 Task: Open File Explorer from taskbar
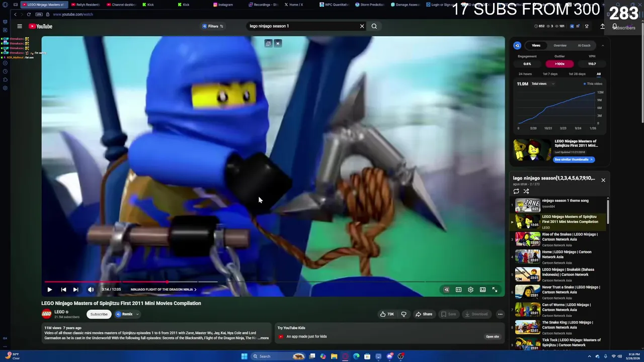pos(334,356)
